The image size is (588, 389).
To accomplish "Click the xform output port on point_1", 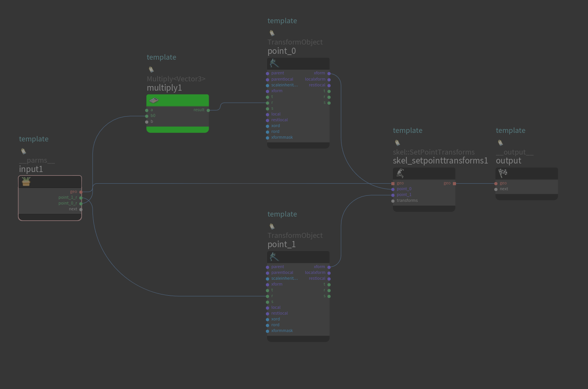I will pyautogui.click(x=329, y=267).
